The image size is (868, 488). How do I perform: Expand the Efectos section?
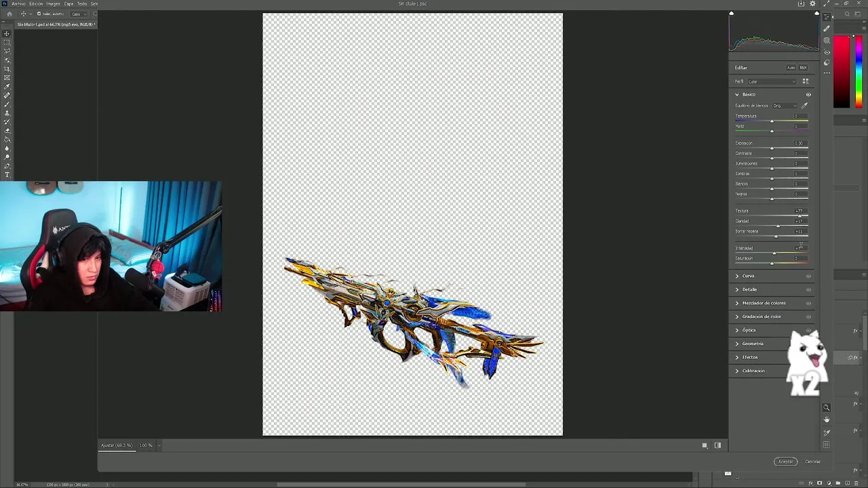(737, 357)
